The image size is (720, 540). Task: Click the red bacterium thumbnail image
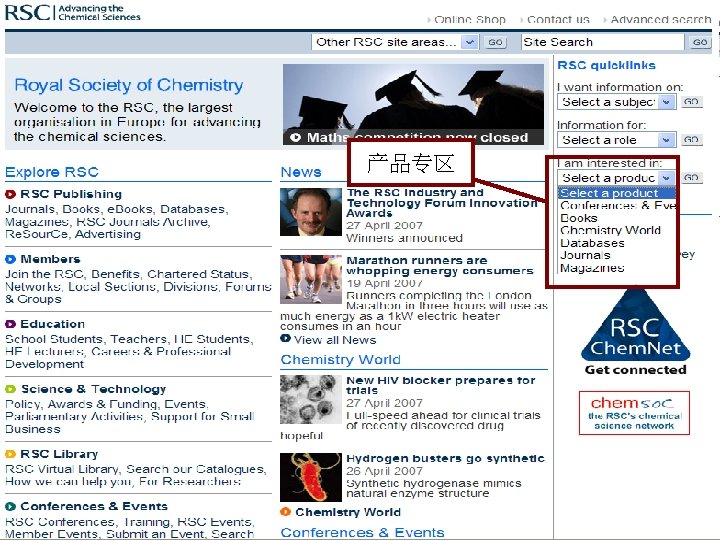tap(311, 478)
